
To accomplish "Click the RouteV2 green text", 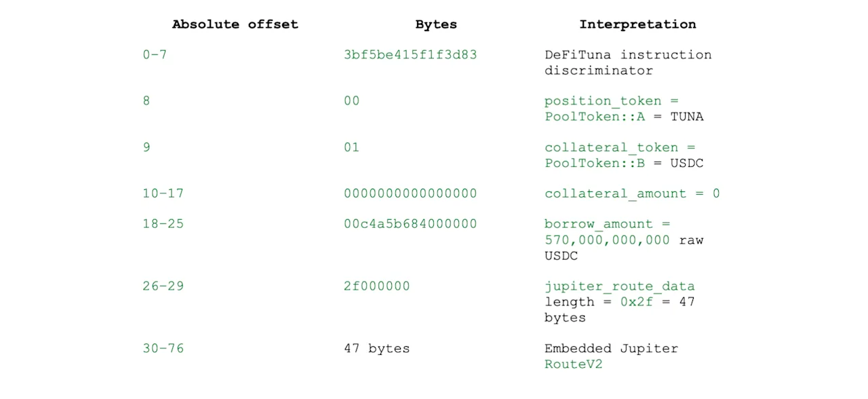I will pos(573,364).
